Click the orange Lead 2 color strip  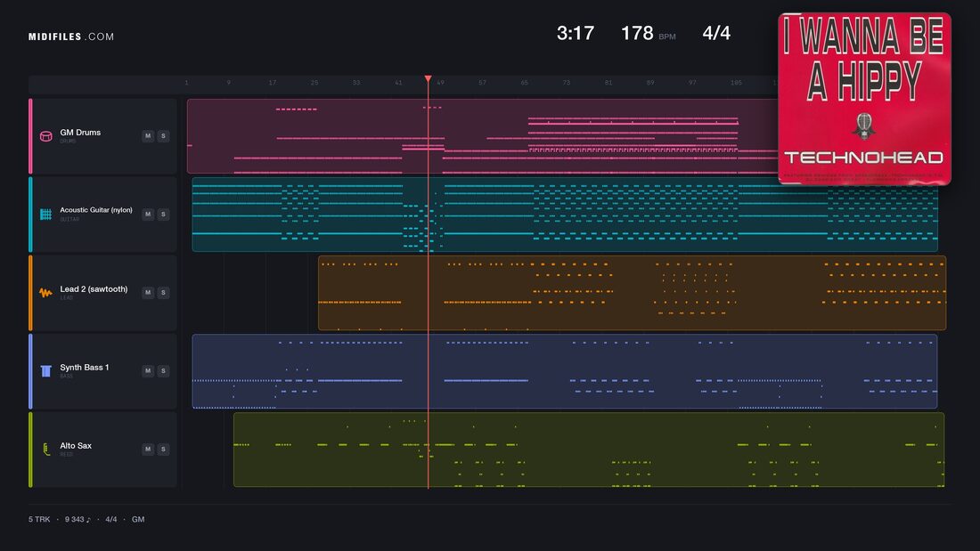tap(30, 292)
